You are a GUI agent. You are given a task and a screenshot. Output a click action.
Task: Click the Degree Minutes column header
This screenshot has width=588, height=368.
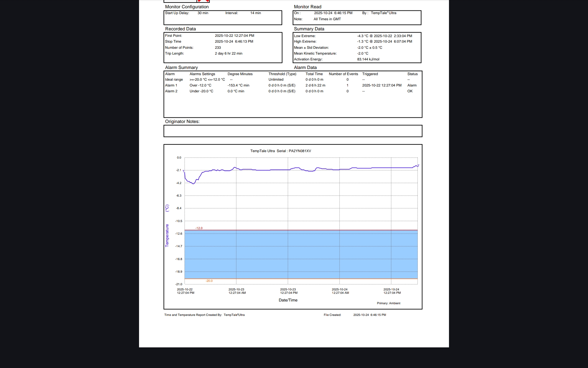[x=240, y=74]
